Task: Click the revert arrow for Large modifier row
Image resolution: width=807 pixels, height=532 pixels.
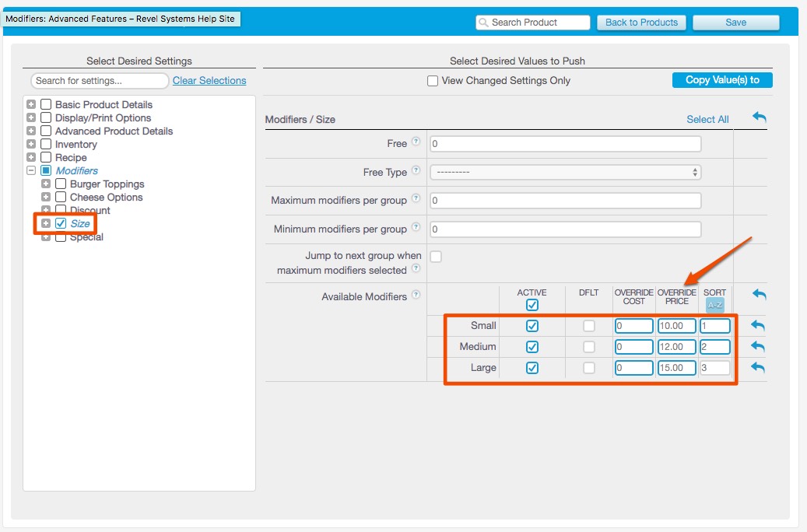Action: (x=758, y=368)
